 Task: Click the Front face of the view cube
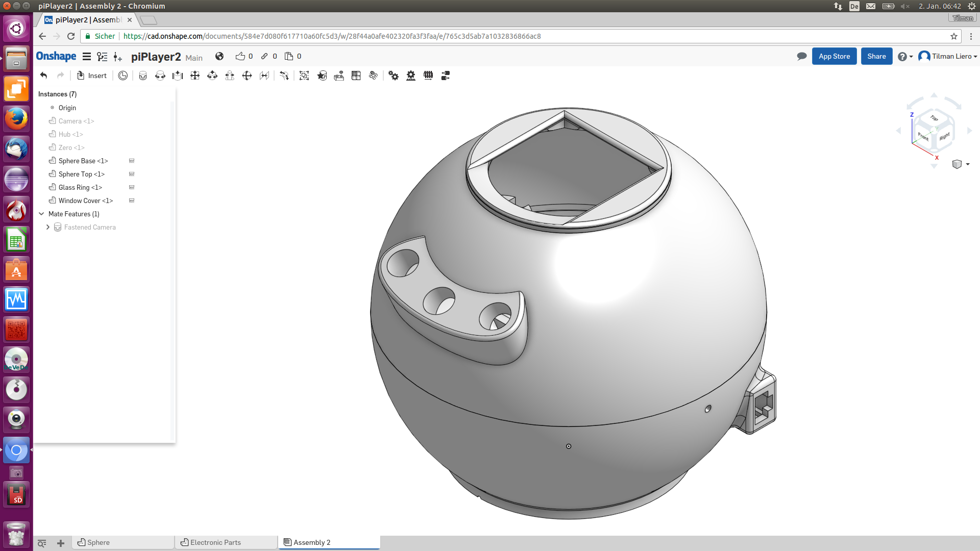(923, 137)
